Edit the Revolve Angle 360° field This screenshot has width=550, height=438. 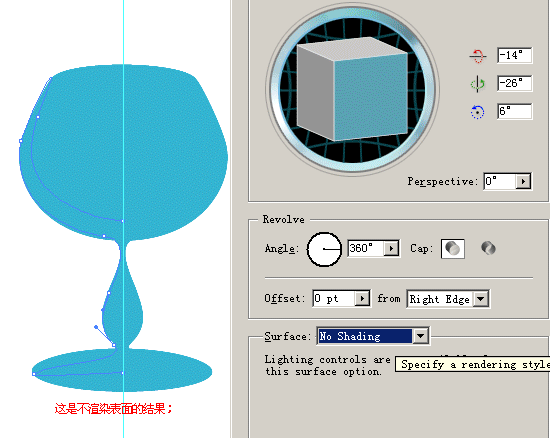pyautogui.click(x=365, y=249)
